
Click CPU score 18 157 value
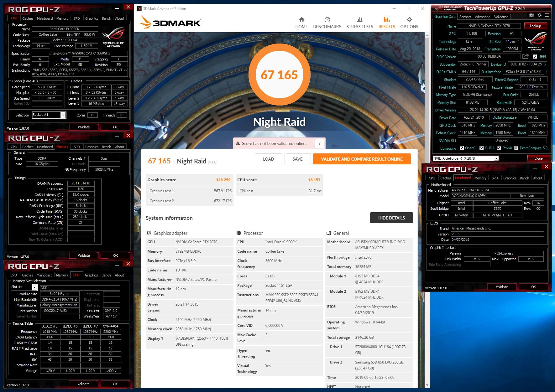click(x=314, y=180)
